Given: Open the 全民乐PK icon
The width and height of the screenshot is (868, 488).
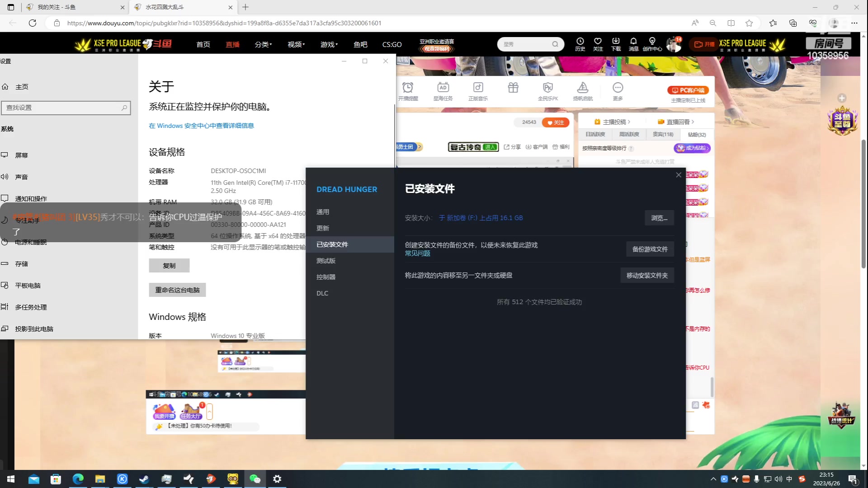Looking at the screenshot, I should pyautogui.click(x=548, y=91).
